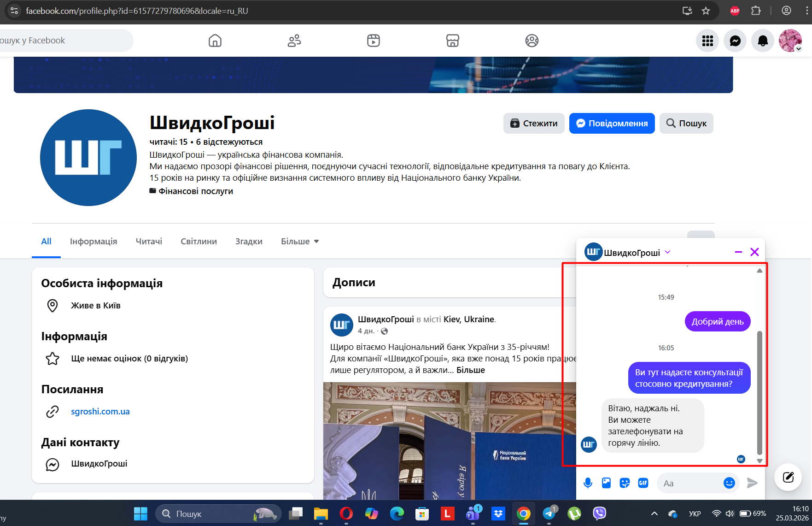Image resolution: width=812 pixels, height=526 pixels.
Task: Open the Groups icon in top navigation
Action: pyautogui.click(x=532, y=41)
